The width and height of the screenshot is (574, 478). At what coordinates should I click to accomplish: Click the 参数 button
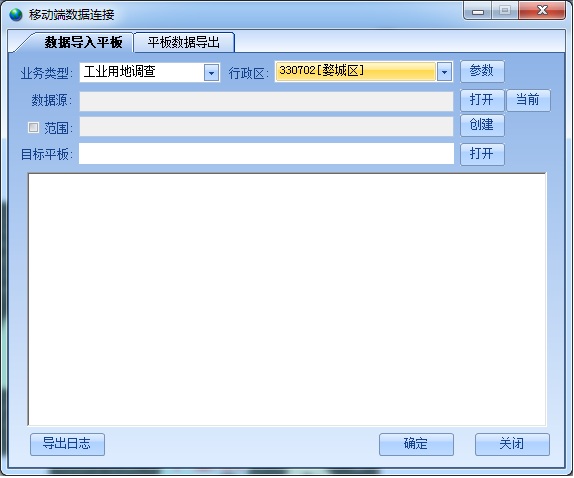(482, 71)
